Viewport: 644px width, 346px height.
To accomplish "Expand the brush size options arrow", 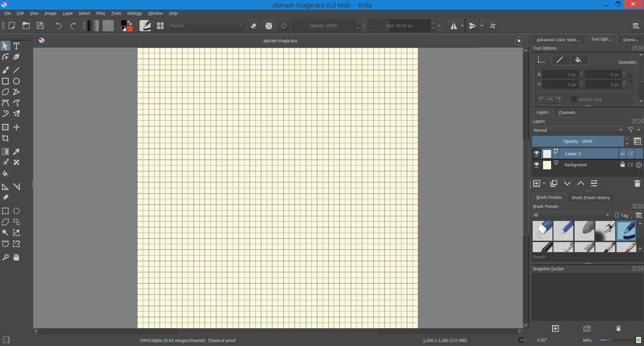I will pos(439,26).
